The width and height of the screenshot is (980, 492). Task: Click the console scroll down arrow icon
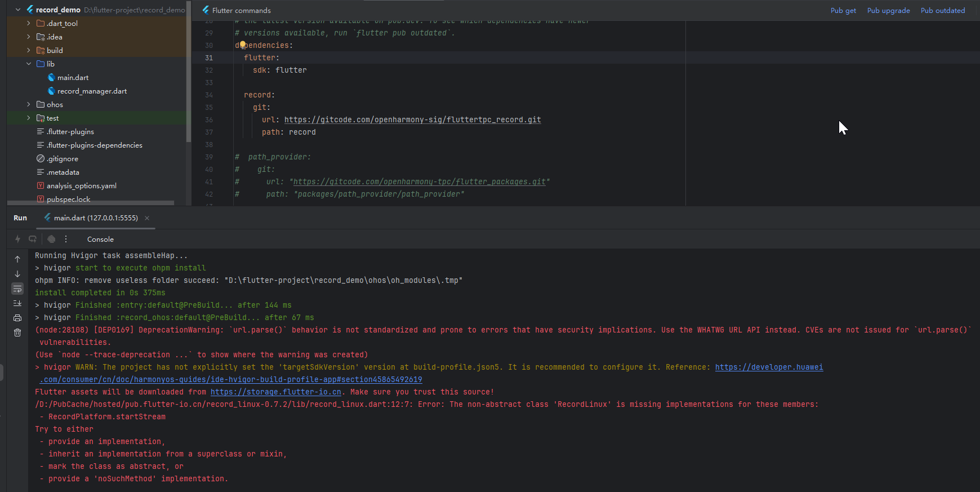click(17, 274)
